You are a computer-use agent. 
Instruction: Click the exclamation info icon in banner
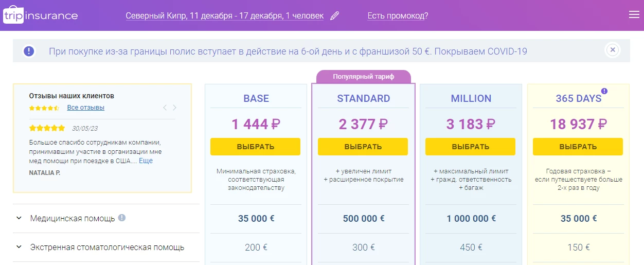pyautogui.click(x=29, y=51)
